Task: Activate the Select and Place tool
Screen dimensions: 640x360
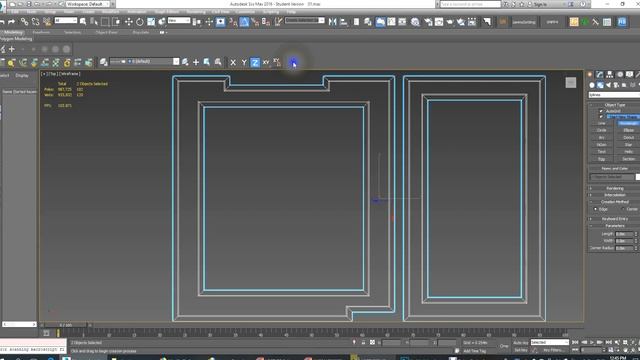Action: point(162,22)
